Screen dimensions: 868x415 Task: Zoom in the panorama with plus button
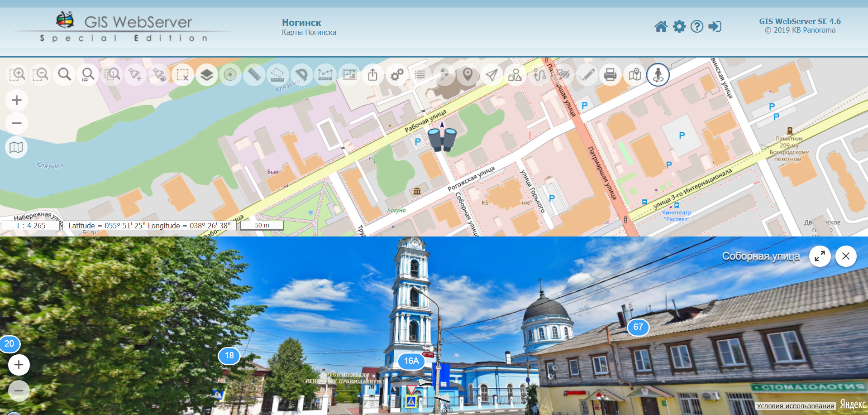(19, 365)
